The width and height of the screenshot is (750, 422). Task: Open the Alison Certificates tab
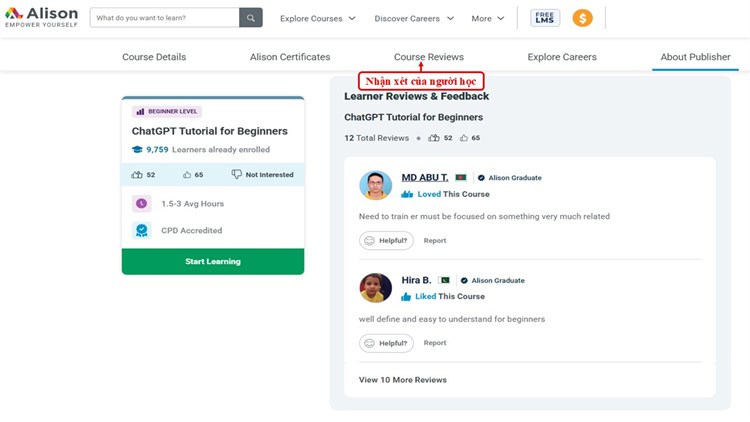click(x=290, y=57)
